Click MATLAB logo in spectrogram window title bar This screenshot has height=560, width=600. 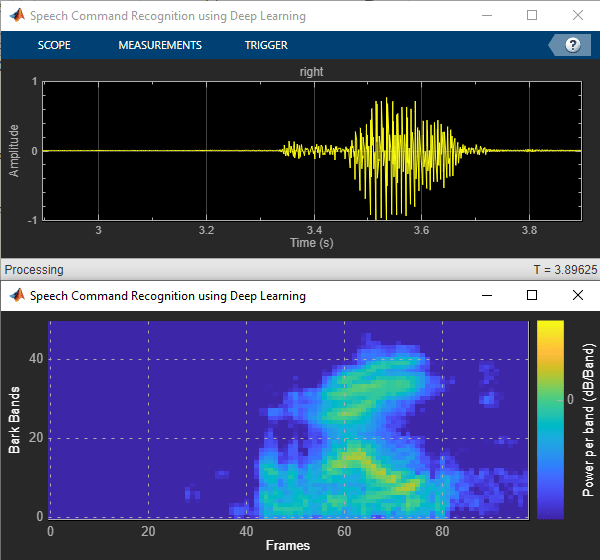16,296
